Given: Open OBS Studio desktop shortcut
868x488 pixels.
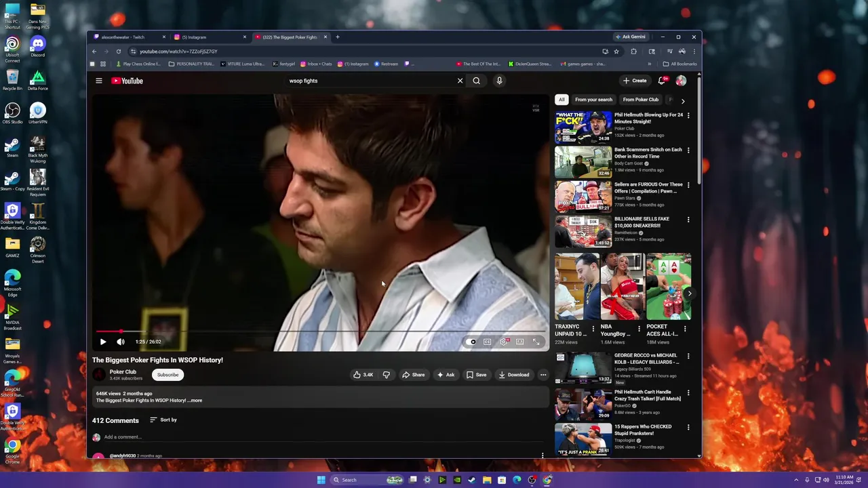Looking at the screenshot, I should [12, 113].
